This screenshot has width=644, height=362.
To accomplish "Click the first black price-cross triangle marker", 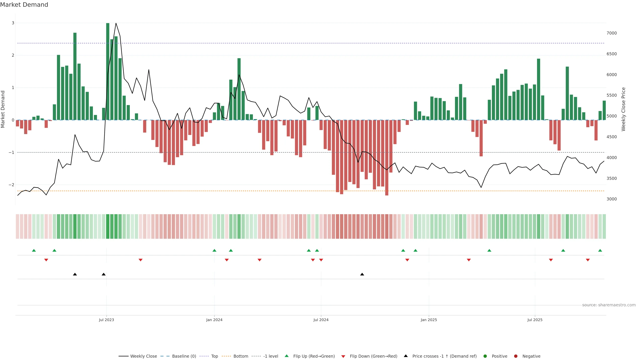I will (75, 274).
